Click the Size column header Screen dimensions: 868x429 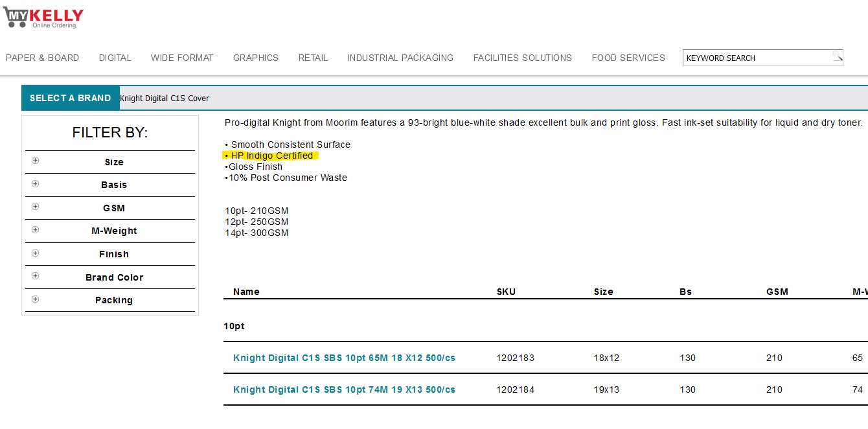pos(603,292)
